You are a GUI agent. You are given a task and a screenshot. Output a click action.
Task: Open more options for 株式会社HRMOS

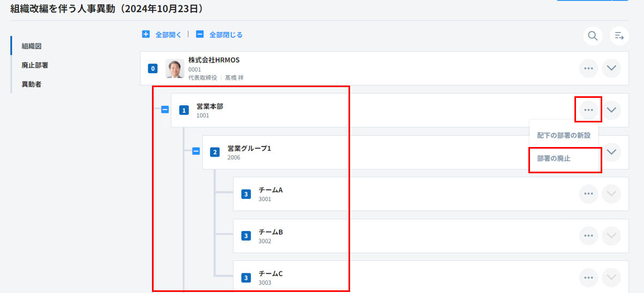click(x=588, y=68)
